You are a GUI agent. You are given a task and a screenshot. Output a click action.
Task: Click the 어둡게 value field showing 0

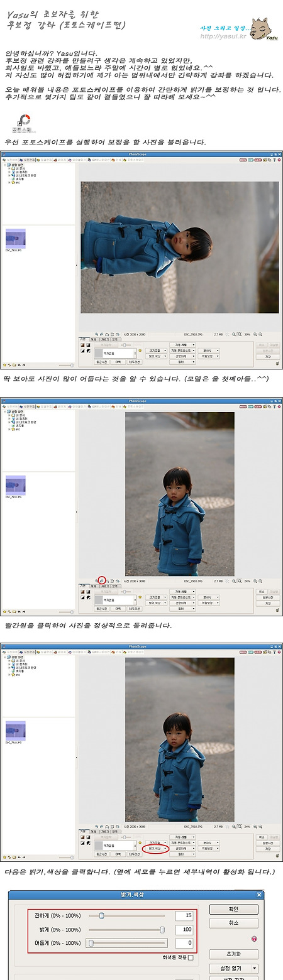[x=183, y=943]
